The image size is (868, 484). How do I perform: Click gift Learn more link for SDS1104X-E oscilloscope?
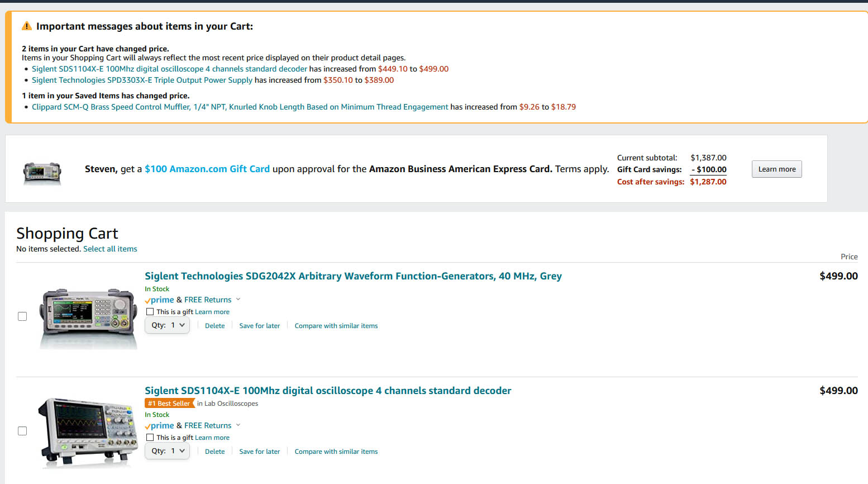[212, 438]
